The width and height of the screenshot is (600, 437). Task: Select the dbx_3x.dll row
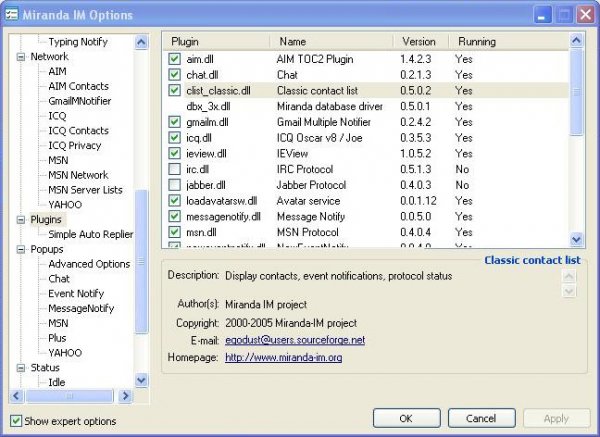(x=365, y=106)
